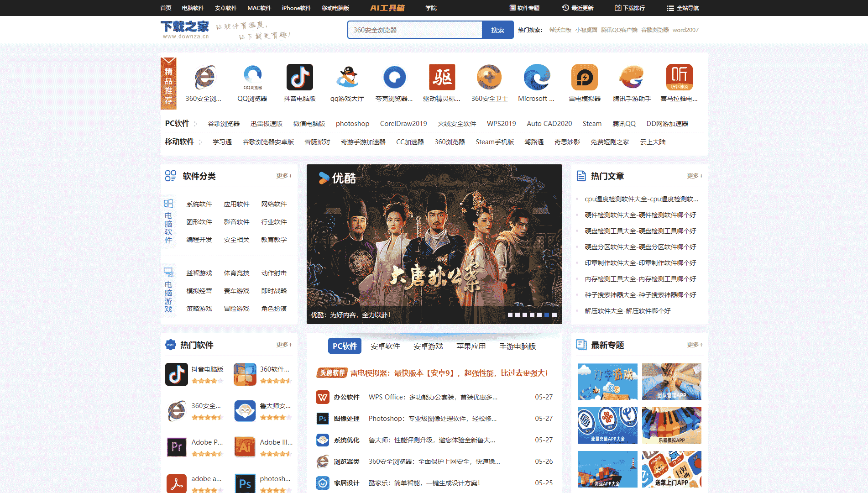The height and width of the screenshot is (493, 868).
Task: Click the icon beside 系统优化
Action: (x=323, y=440)
